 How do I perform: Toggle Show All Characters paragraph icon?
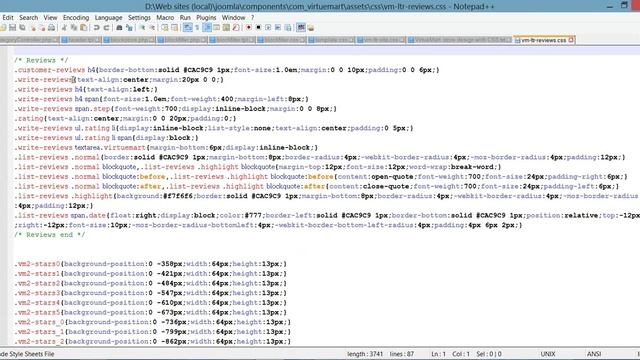(x=197, y=27)
